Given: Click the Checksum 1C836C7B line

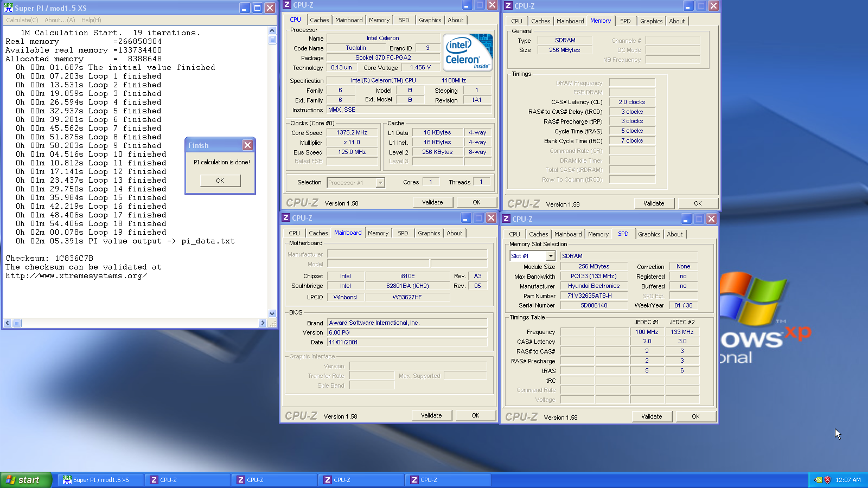Looking at the screenshot, I should coord(49,258).
